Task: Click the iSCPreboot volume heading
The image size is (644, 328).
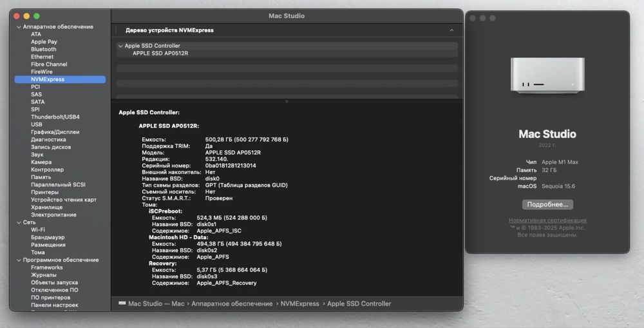Action: pyautogui.click(x=166, y=211)
